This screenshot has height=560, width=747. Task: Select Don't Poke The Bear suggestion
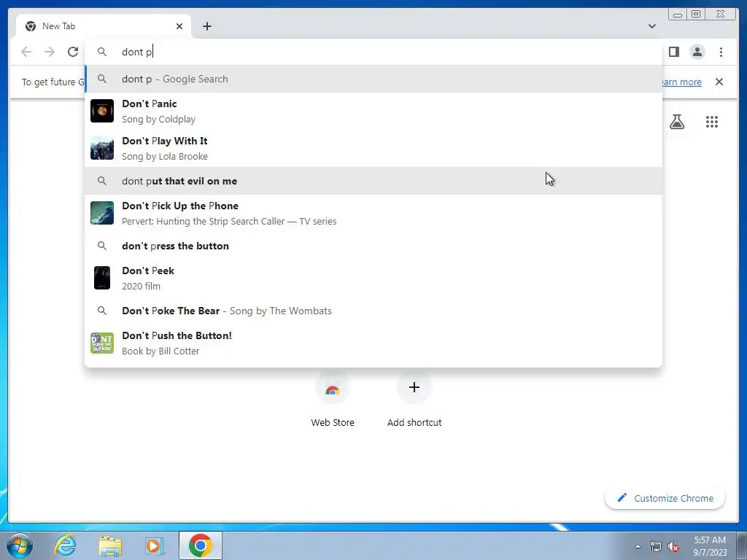tap(373, 311)
